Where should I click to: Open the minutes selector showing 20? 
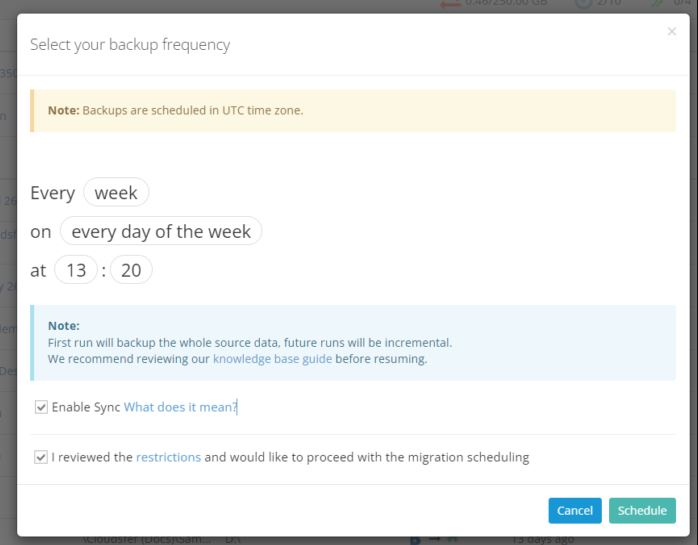131,270
